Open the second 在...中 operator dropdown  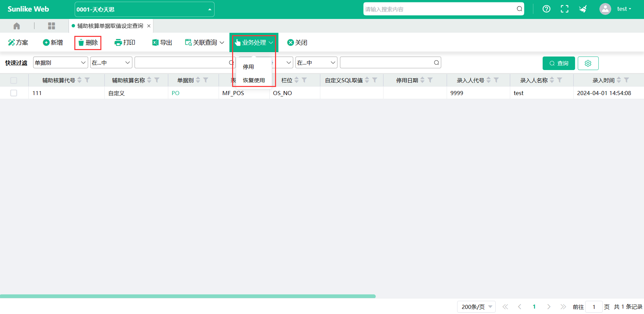[316, 63]
